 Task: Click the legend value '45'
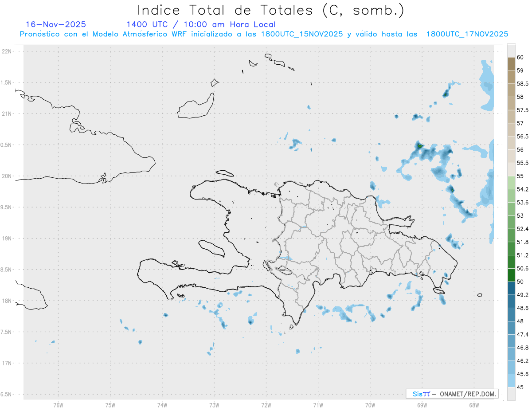tap(520, 387)
